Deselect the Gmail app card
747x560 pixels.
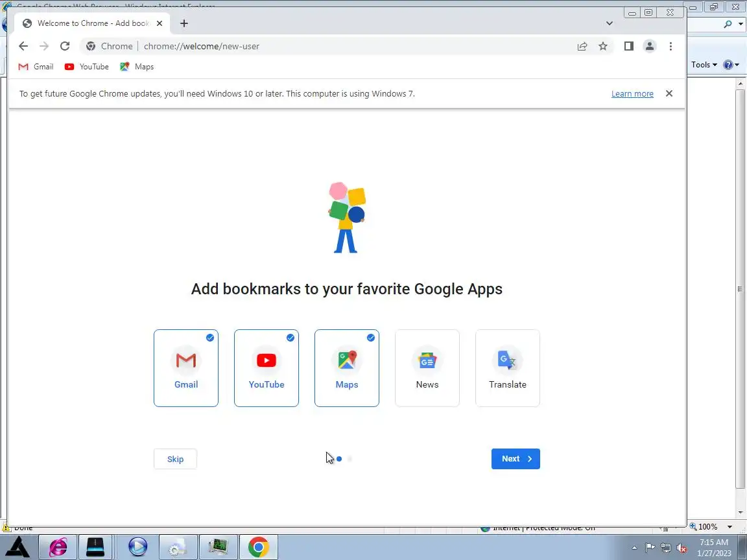tap(186, 368)
